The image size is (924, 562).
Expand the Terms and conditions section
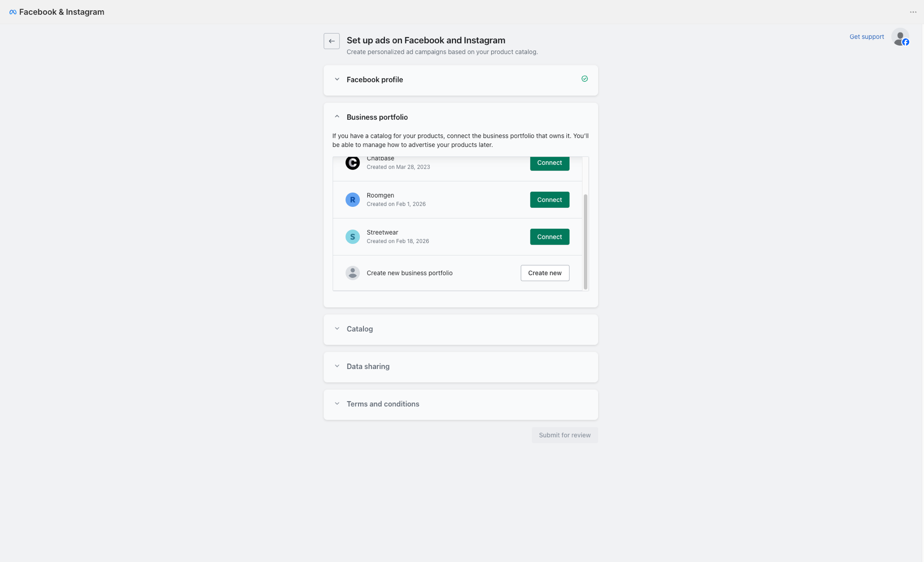(x=337, y=404)
